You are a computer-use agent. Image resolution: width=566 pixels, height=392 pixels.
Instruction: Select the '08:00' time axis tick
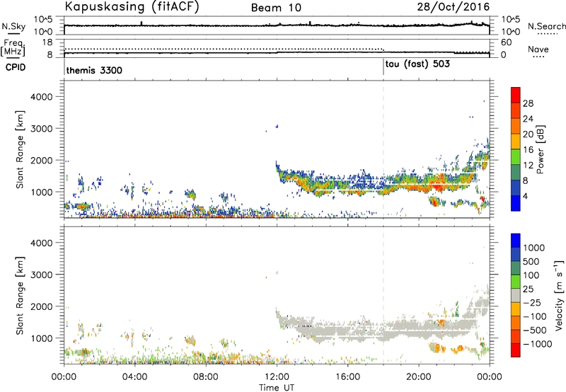point(206,377)
